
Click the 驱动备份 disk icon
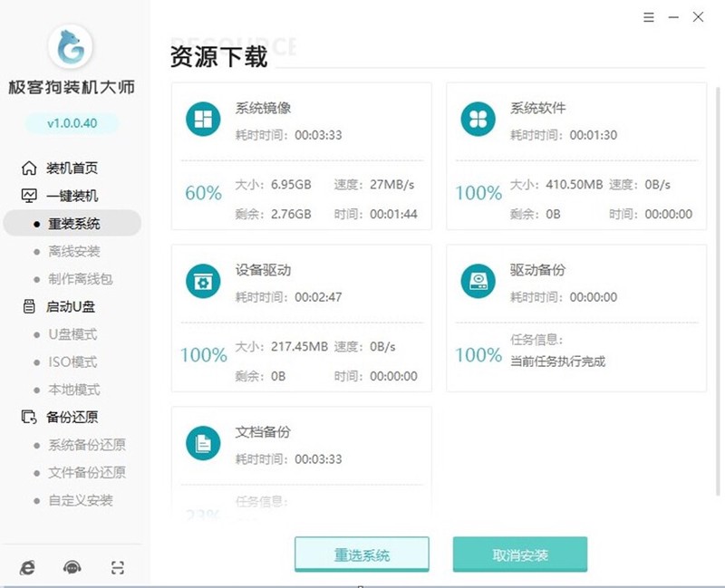pos(478,281)
